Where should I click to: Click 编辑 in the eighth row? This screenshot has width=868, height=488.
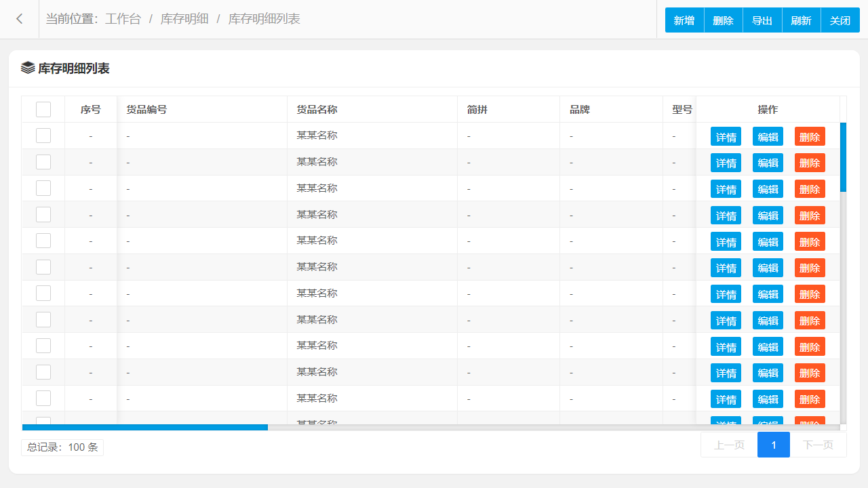point(768,321)
